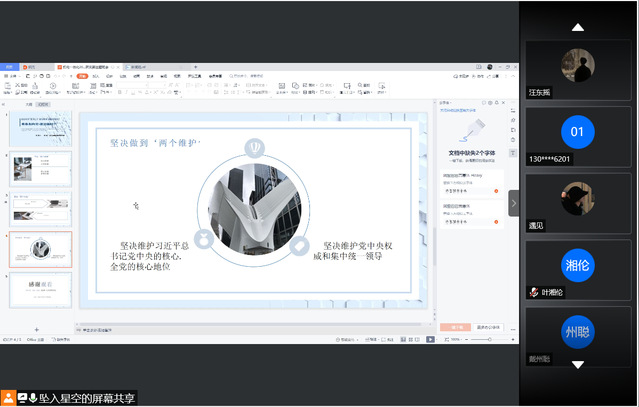
Task: Select participant tile 遇见
Action: coord(576,199)
